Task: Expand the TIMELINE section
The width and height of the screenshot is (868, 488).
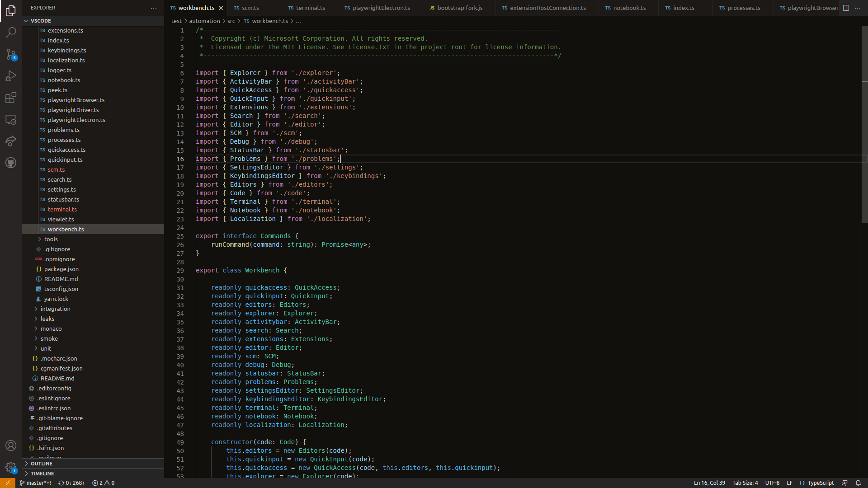Action: pyautogui.click(x=42, y=474)
